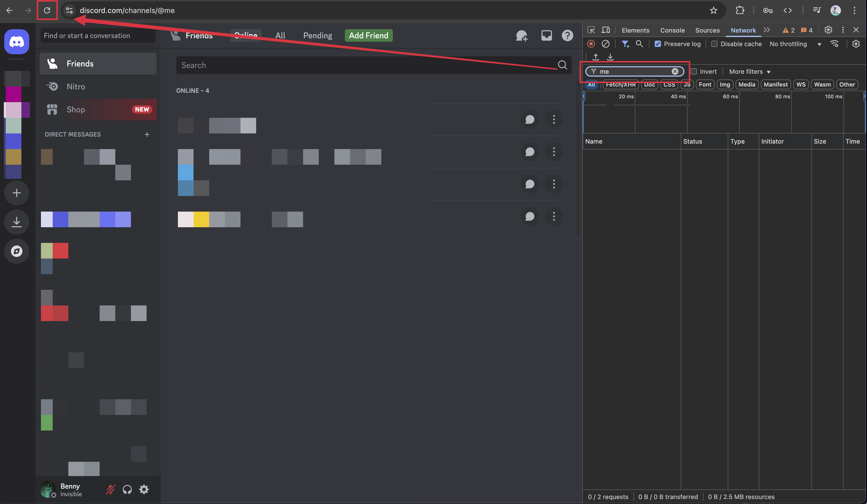Switch to the Console tab
867x504 pixels.
(672, 30)
